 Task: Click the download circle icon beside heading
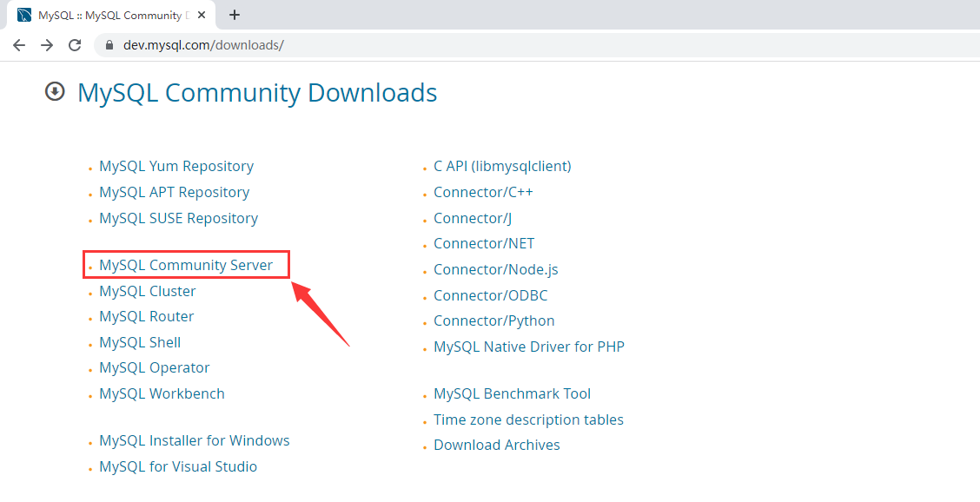pyautogui.click(x=55, y=92)
